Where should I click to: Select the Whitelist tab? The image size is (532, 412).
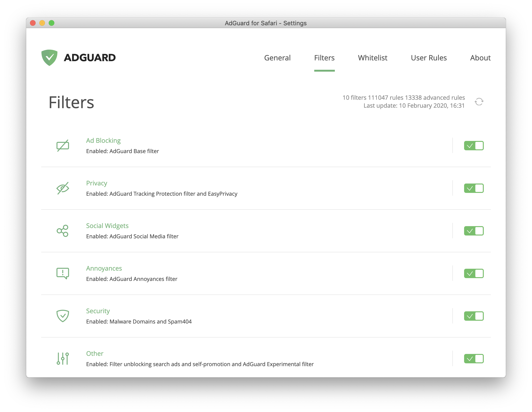pyautogui.click(x=372, y=57)
